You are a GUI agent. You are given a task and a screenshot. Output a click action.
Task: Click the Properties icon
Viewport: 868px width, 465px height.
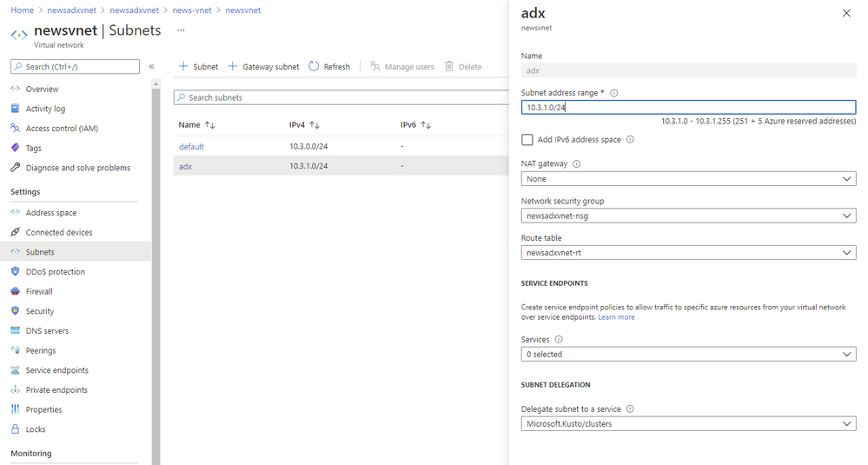point(15,409)
